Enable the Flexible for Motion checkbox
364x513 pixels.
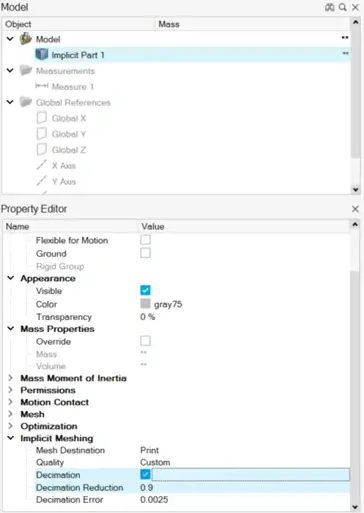[x=145, y=240]
